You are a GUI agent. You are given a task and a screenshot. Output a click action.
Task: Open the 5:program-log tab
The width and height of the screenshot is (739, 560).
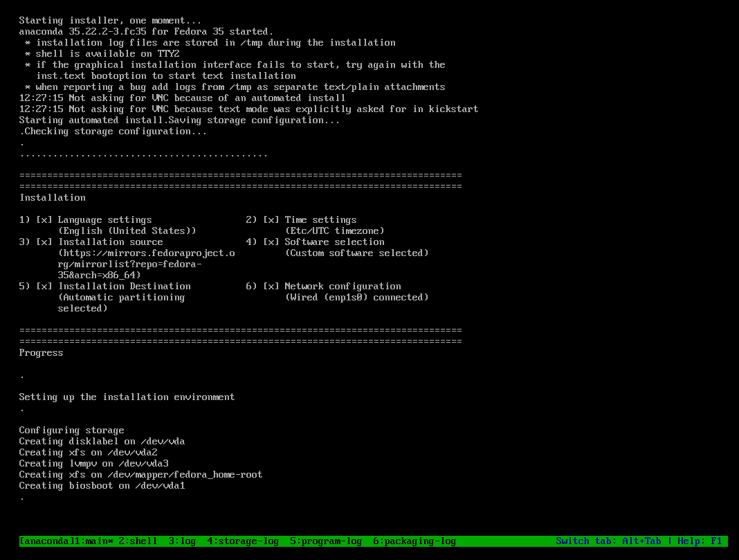click(326, 541)
